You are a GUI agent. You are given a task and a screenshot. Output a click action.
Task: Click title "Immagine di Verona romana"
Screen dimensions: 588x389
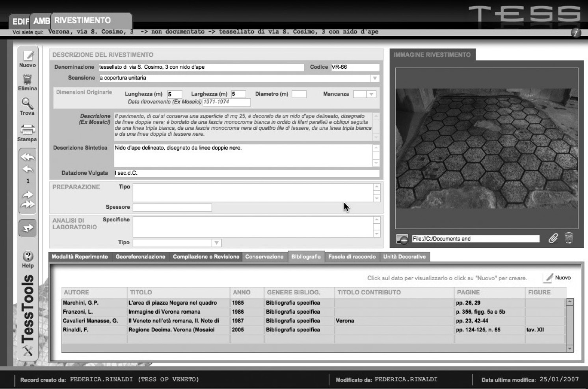164,312
